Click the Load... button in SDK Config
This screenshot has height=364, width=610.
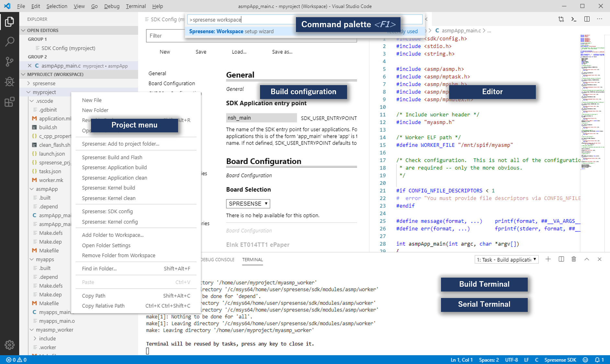coord(239,52)
